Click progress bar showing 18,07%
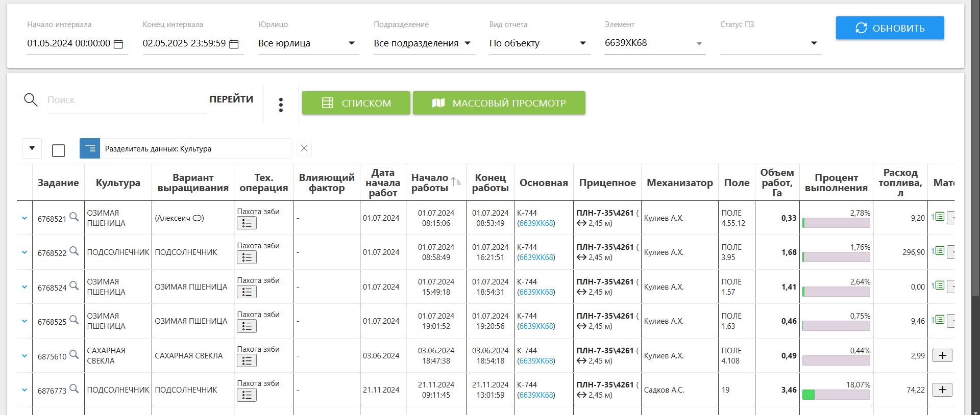The height and width of the screenshot is (415, 980). click(x=836, y=395)
